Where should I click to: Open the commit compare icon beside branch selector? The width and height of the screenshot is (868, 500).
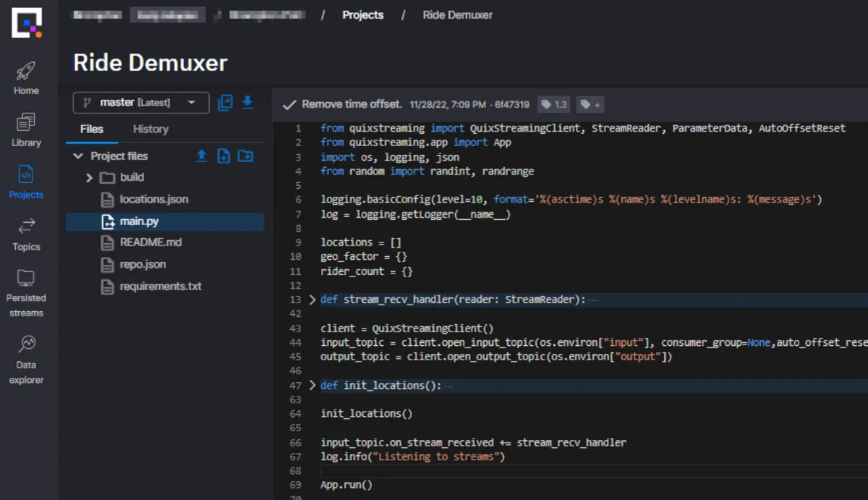[225, 103]
